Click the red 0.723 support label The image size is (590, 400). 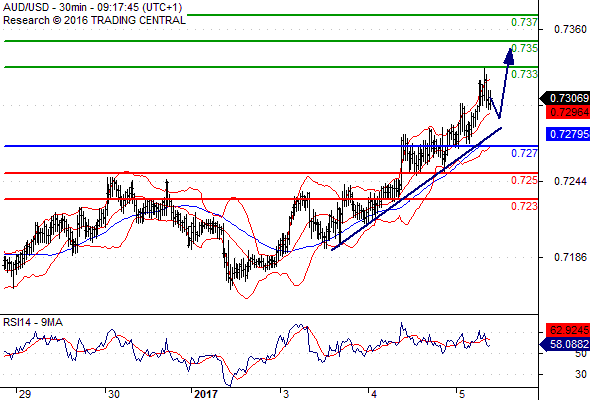coord(525,206)
